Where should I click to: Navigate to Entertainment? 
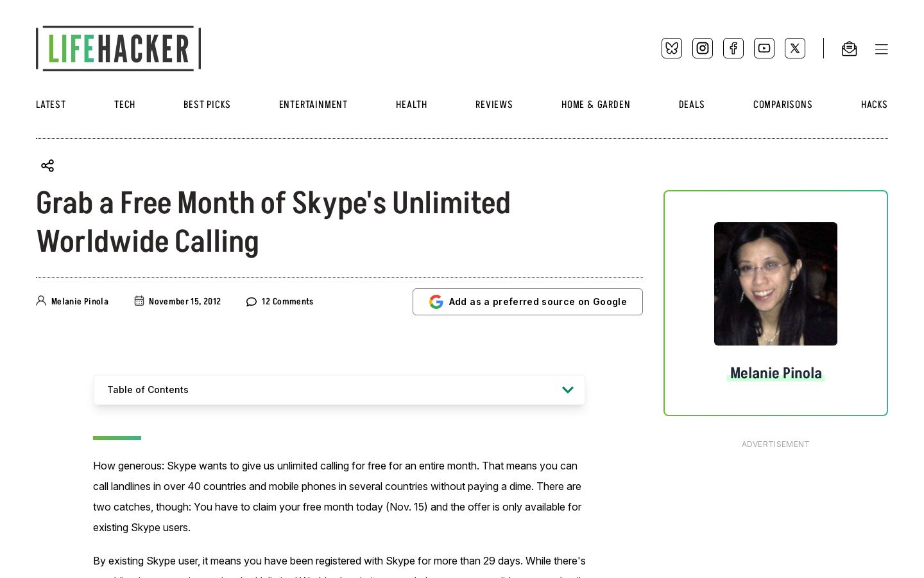pyautogui.click(x=313, y=105)
